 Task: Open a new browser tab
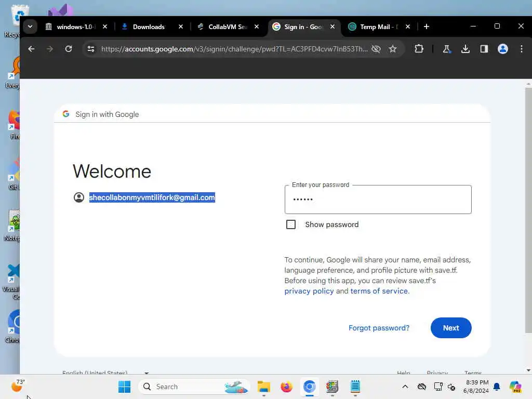click(x=427, y=26)
